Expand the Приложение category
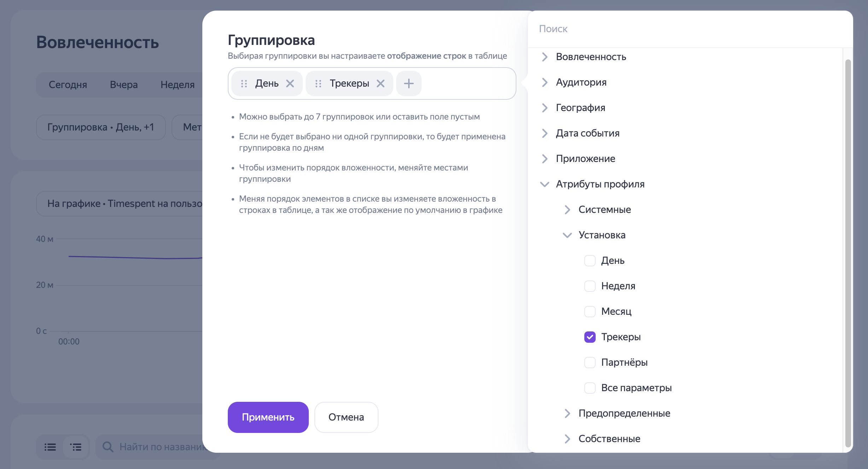The height and width of the screenshot is (469, 868). click(545, 159)
